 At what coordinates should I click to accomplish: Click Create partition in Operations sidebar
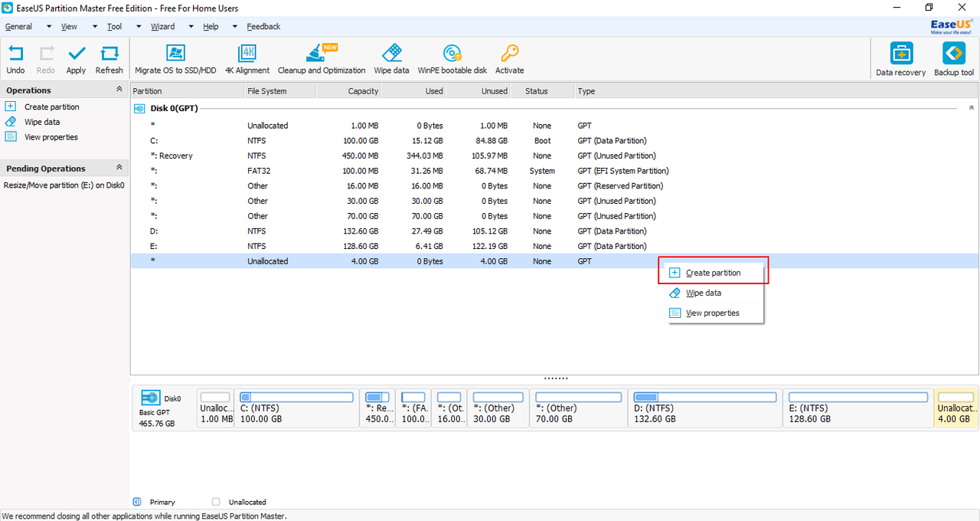point(51,107)
